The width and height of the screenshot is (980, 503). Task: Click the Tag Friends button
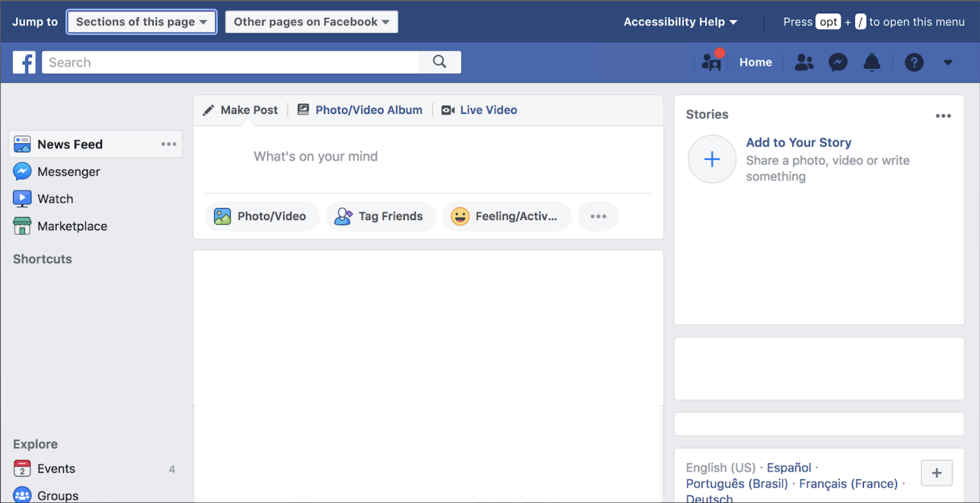381,216
